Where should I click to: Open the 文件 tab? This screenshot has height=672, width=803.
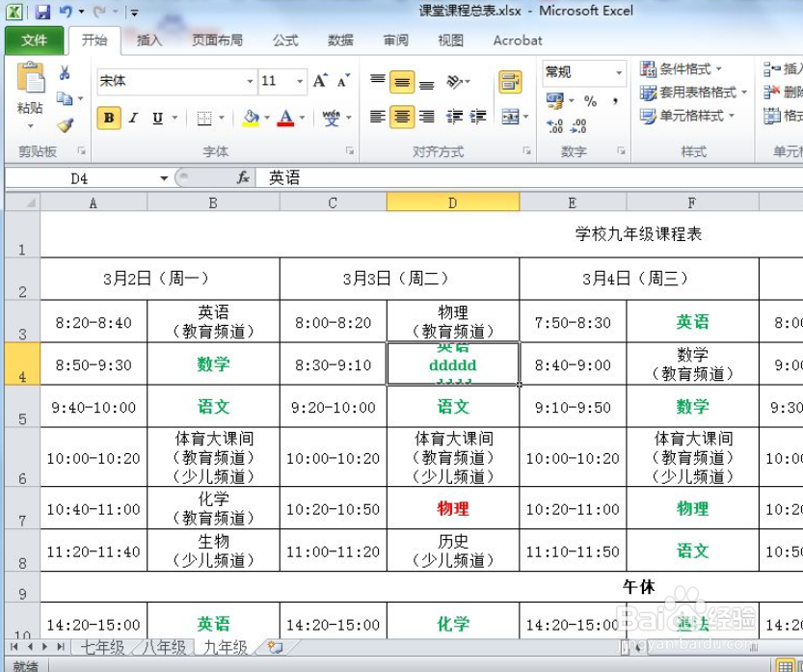click(34, 40)
